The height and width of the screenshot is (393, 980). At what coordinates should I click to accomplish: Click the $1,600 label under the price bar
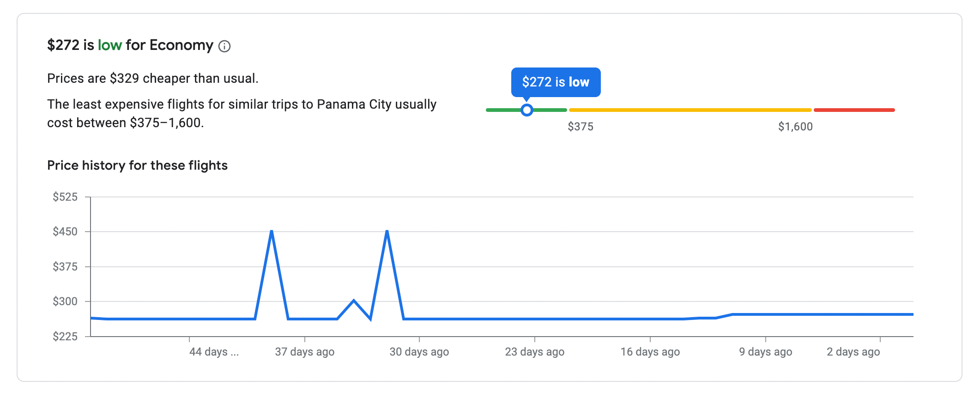pyautogui.click(x=795, y=127)
